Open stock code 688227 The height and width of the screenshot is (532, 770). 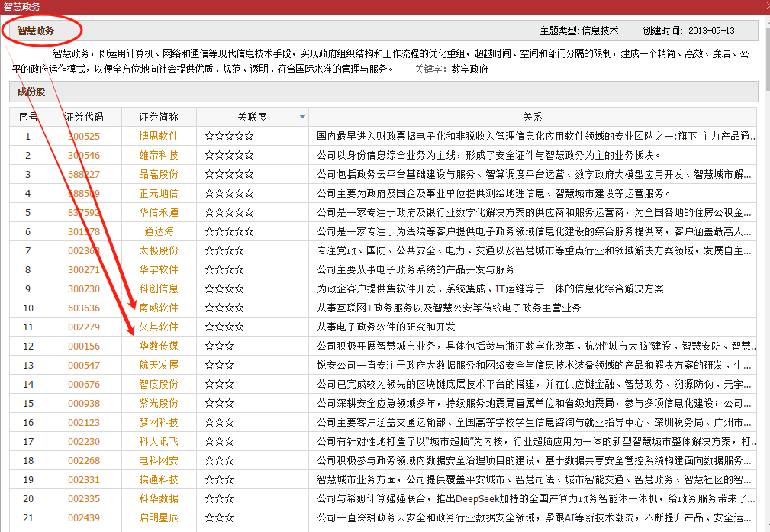pos(84,174)
